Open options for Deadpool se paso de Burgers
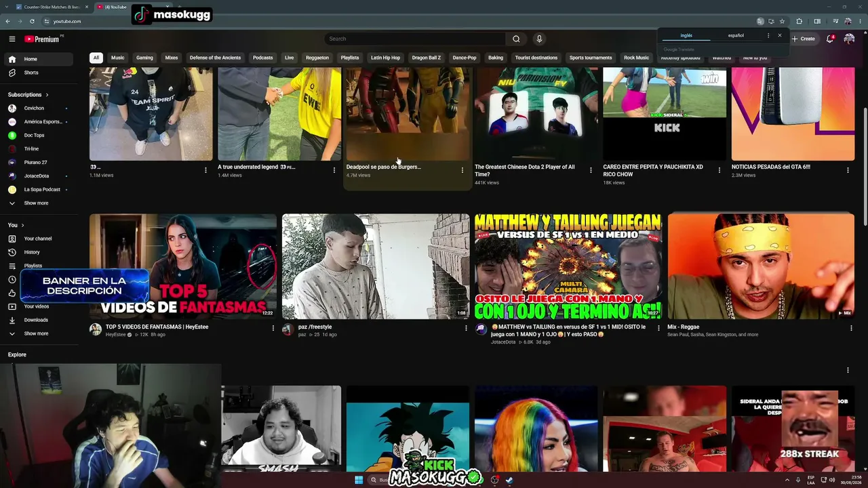Image resolution: width=868 pixels, height=488 pixels. click(x=462, y=170)
